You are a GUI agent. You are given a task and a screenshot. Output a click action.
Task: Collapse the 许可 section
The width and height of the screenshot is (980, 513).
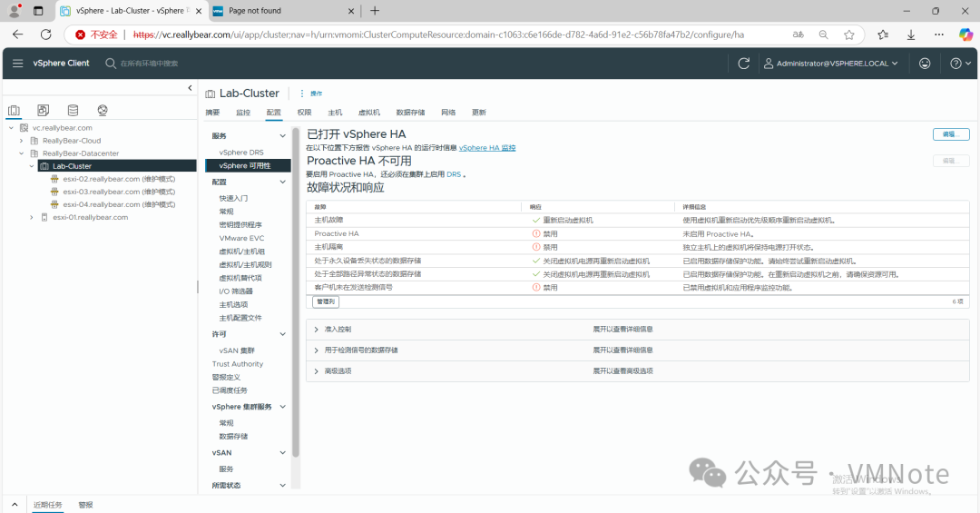282,334
